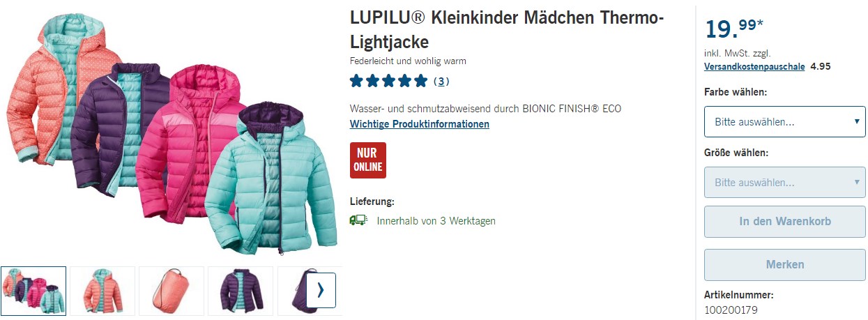Image resolution: width=868 pixels, height=320 pixels.
Task: Click the next arrow in thumbnail carousel
Action: (x=321, y=290)
